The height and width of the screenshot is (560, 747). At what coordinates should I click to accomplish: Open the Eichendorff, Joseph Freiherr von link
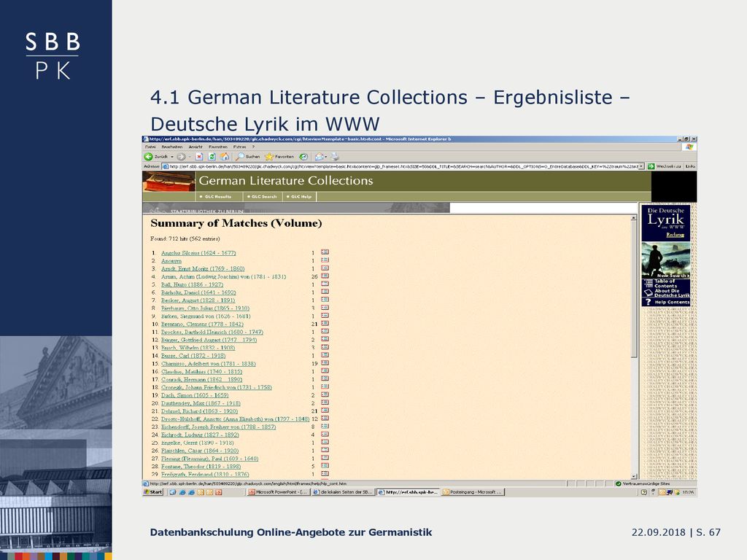pyautogui.click(x=218, y=427)
